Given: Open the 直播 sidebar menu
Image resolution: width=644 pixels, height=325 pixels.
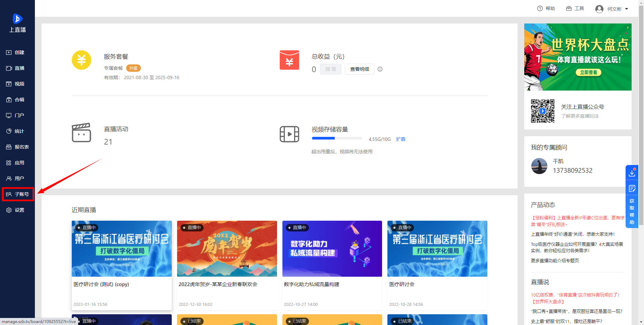Looking at the screenshot, I should pos(15,68).
